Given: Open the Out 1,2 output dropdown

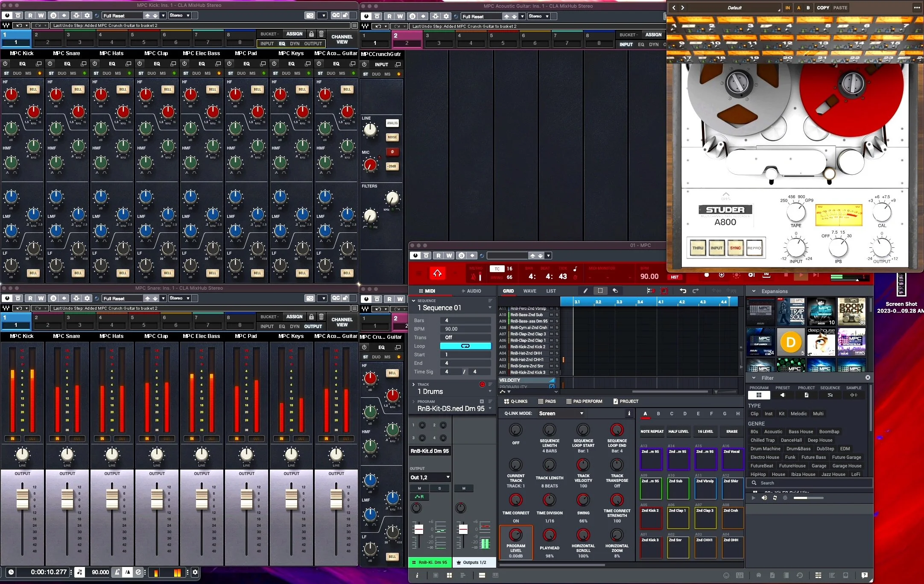Looking at the screenshot, I should [430, 477].
